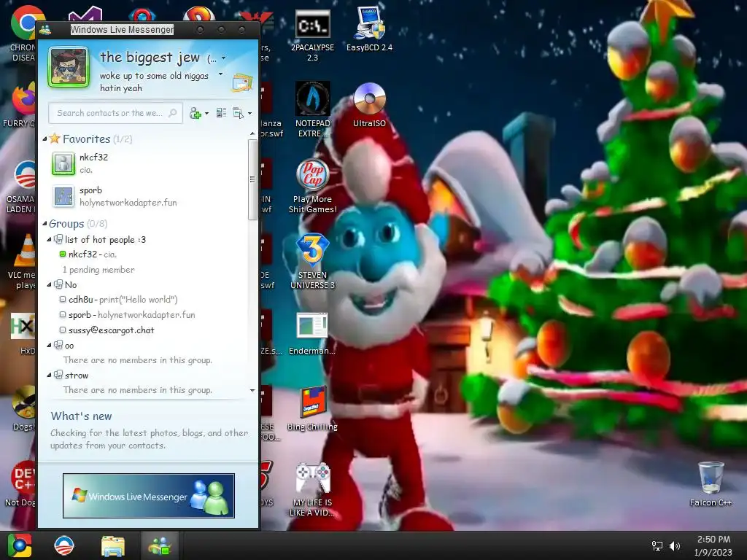Select the Falcon C++ recycle bin icon
This screenshot has height=560, width=747.
pos(711,484)
